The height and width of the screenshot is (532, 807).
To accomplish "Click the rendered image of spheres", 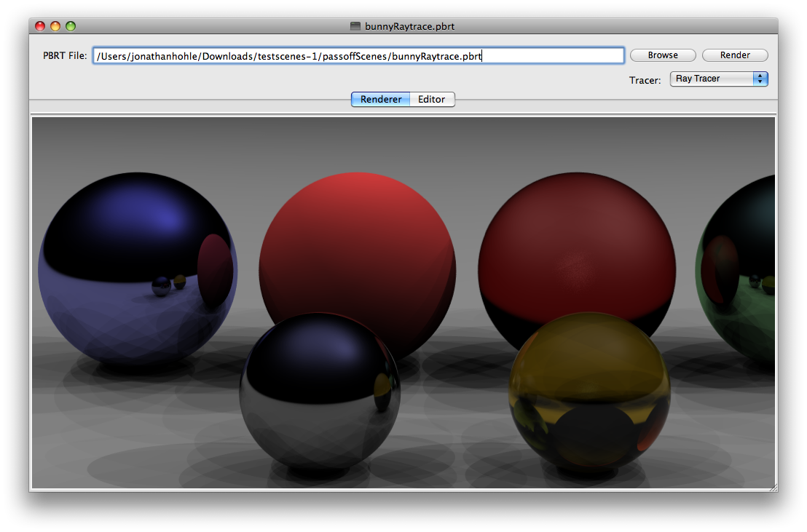I will pos(403,303).
